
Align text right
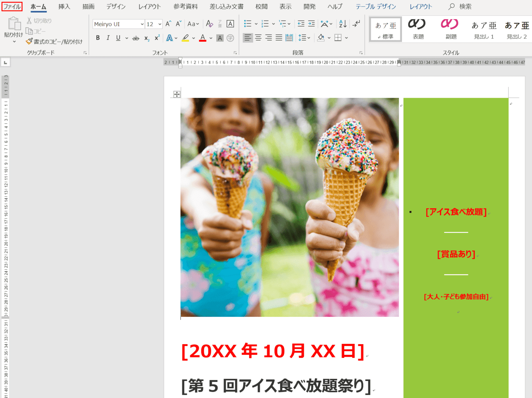[269, 38]
